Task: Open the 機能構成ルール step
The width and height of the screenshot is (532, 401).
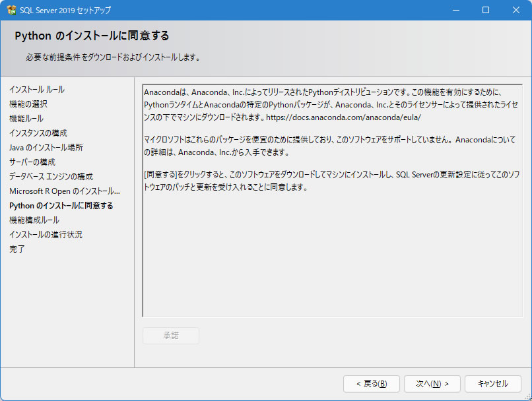Action: (34, 220)
